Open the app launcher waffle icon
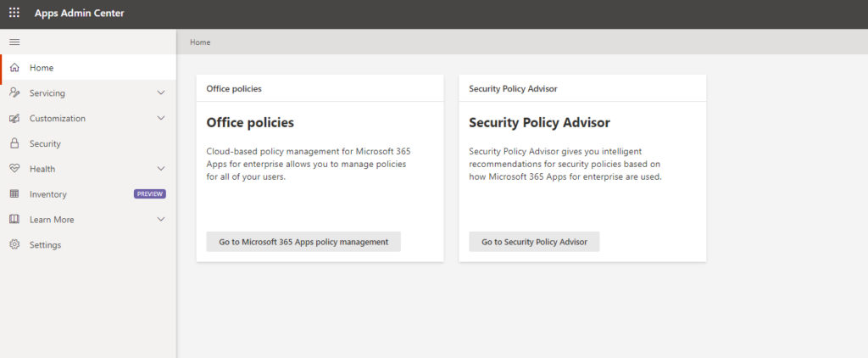This screenshot has height=358, width=868. [x=14, y=13]
